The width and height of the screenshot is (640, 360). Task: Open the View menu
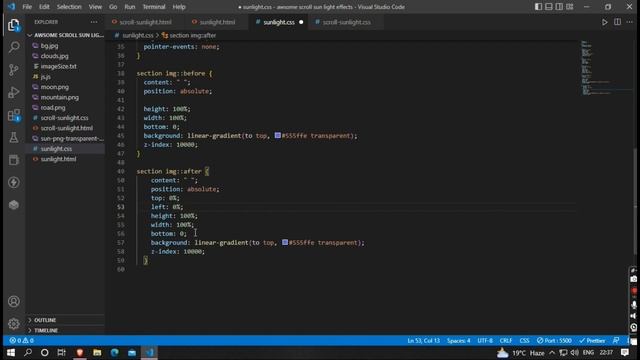pos(95,7)
